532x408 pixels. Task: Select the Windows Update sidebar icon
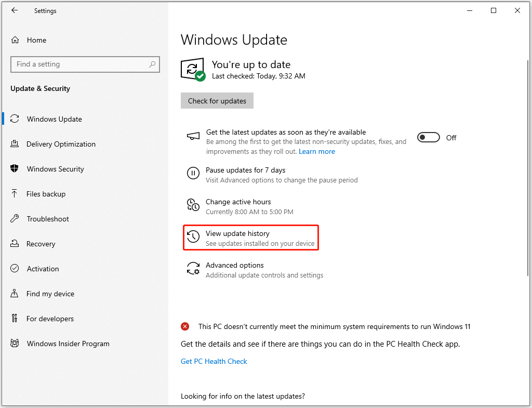point(16,119)
